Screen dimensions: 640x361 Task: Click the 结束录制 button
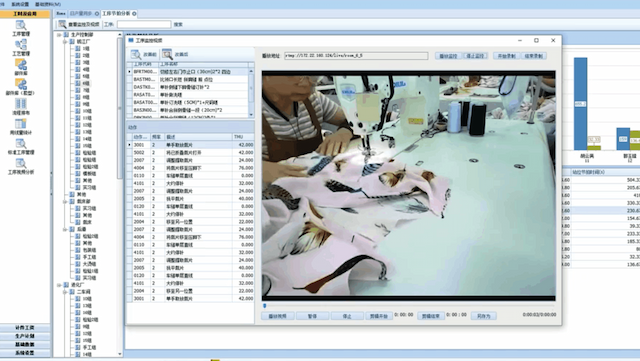coord(533,56)
